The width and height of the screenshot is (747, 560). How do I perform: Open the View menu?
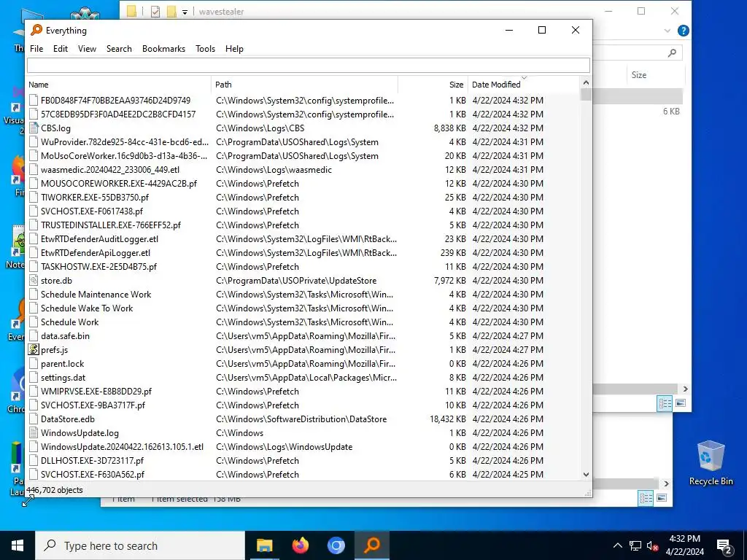(x=87, y=49)
